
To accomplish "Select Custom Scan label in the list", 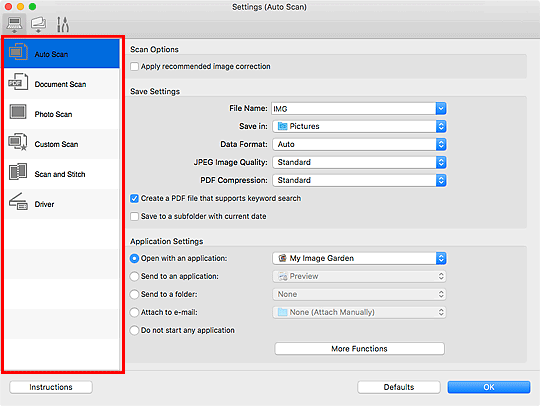I will click(56, 144).
